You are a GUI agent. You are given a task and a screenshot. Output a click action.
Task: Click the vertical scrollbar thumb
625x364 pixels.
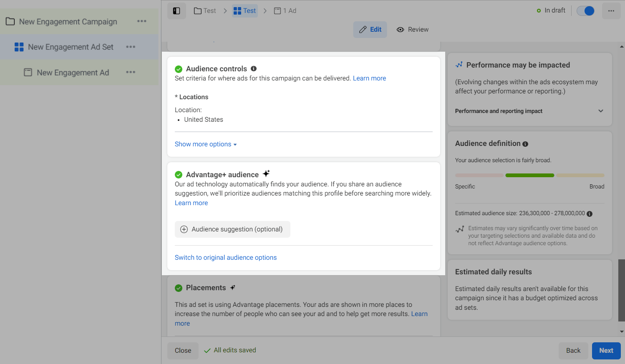pos(621,290)
